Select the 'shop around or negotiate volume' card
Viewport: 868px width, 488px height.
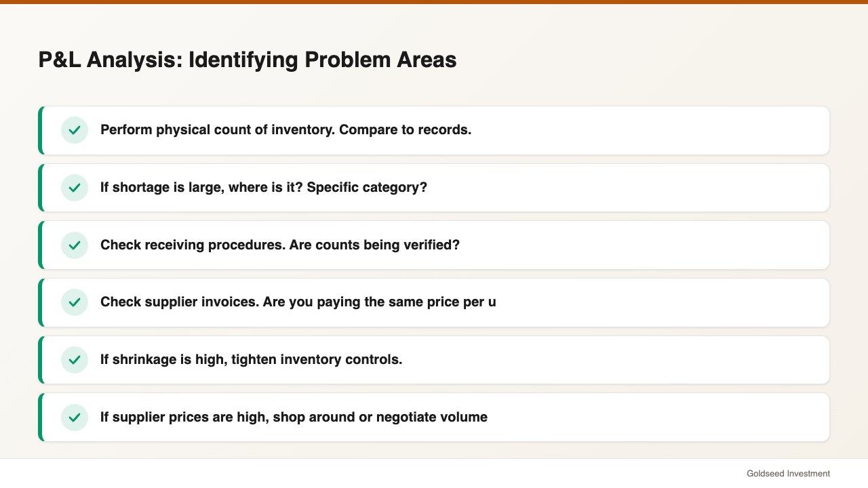tap(434, 418)
